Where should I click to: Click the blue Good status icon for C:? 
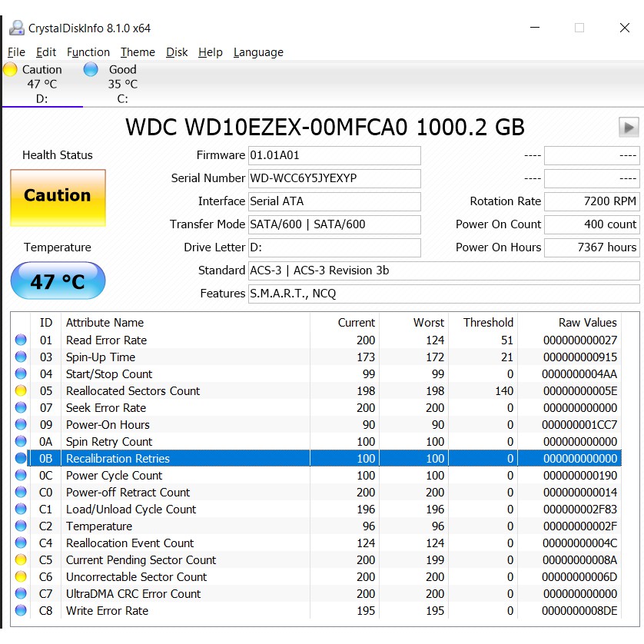click(91, 70)
